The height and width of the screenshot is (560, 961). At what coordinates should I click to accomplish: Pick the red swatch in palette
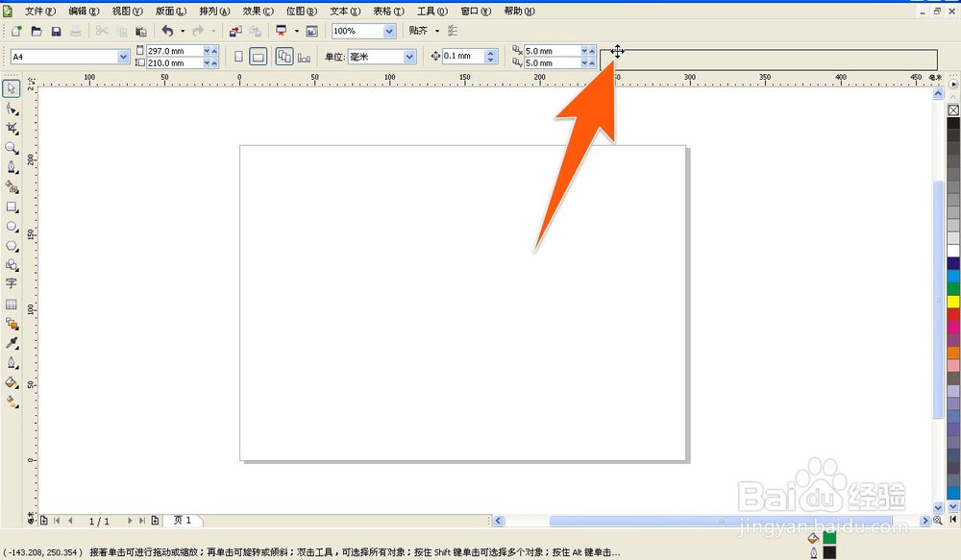coord(953,314)
